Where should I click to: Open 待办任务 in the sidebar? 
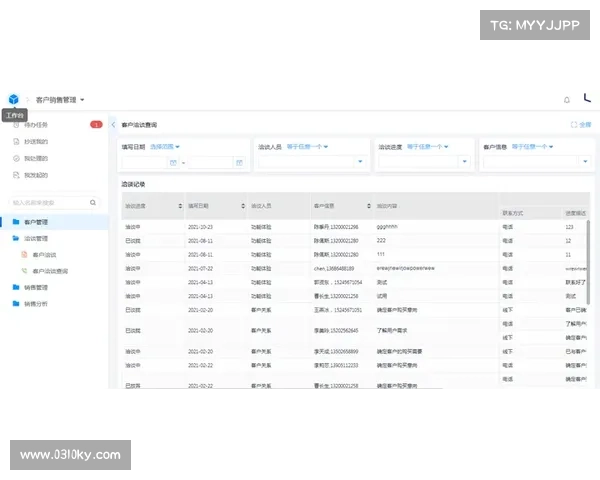tap(36, 125)
